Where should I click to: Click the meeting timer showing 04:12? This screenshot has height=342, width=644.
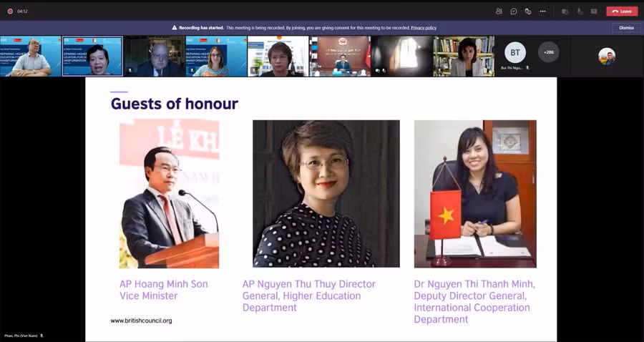(x=22, y=11)
